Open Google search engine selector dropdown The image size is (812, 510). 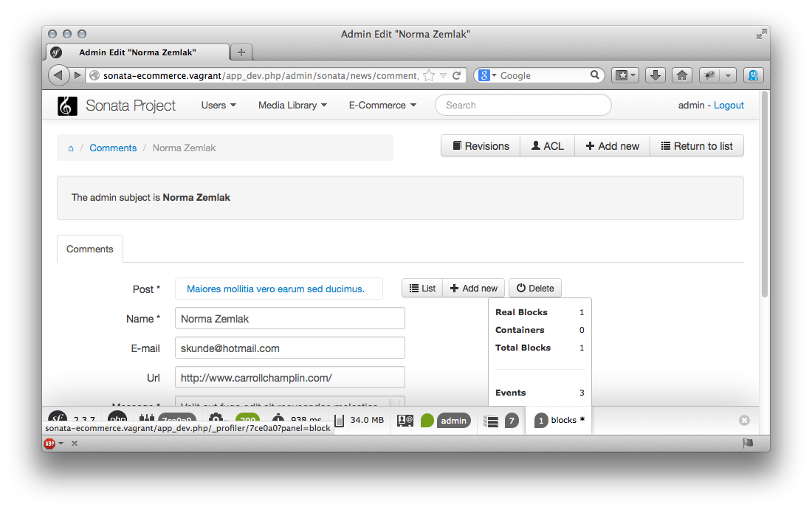point(486,75)
